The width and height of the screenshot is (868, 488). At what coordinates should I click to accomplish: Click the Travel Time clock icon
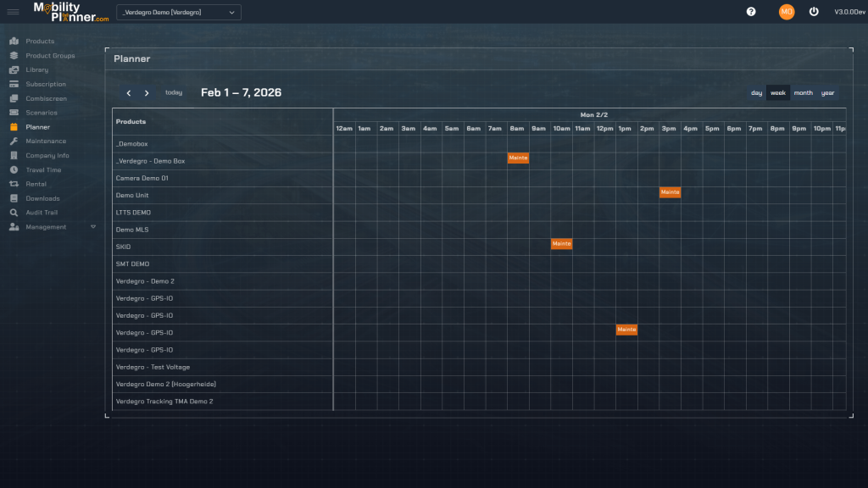(x=14, y=170)
